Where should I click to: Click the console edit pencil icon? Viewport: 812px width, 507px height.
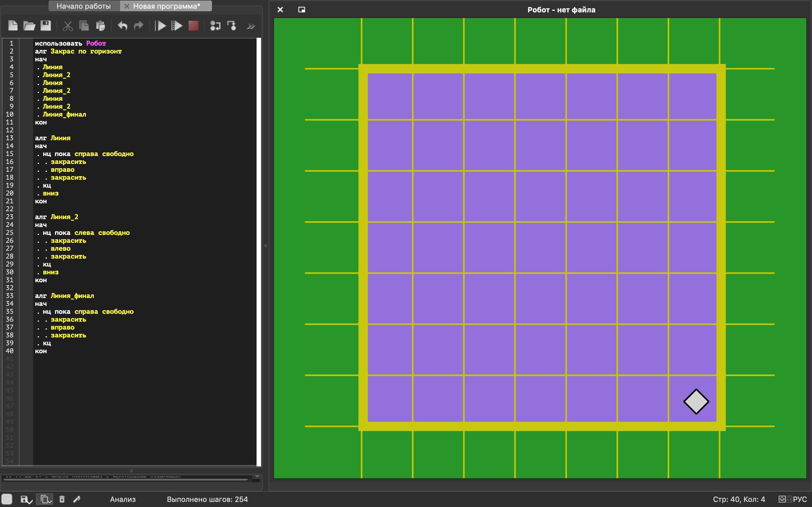point(77,499)
